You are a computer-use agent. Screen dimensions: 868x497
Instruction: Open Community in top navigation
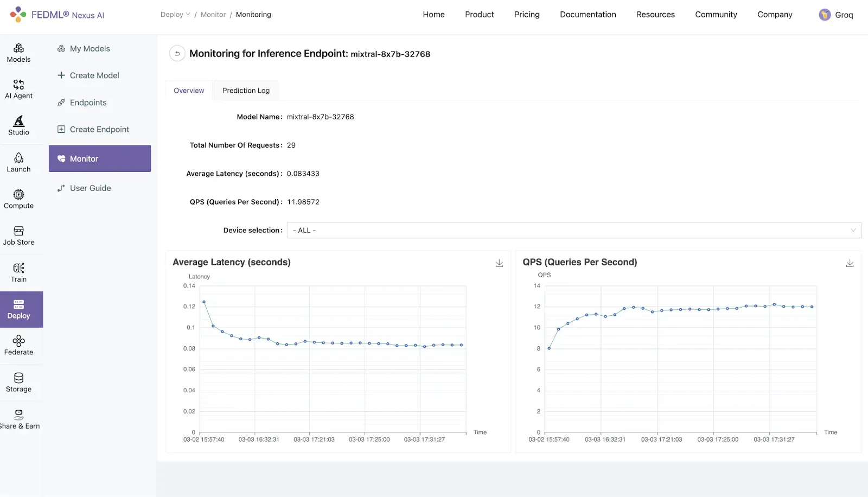point(716,15)
